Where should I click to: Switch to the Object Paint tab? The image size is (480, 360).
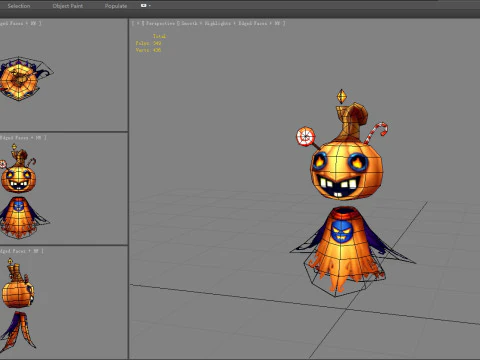coord(68,6)
